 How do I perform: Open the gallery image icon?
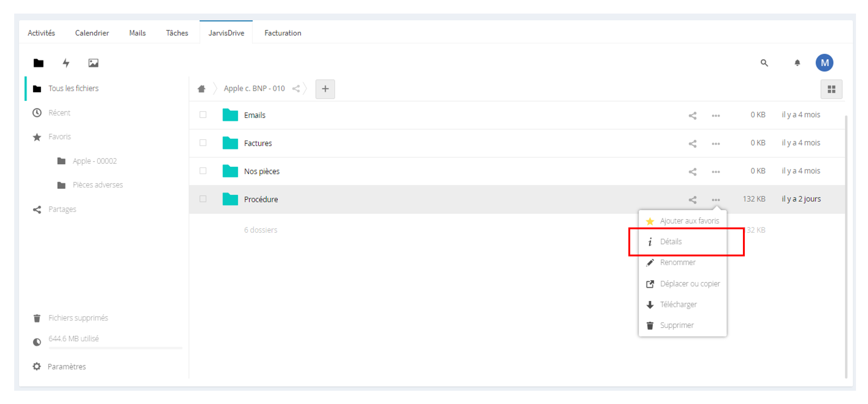[x=93, y=63]
